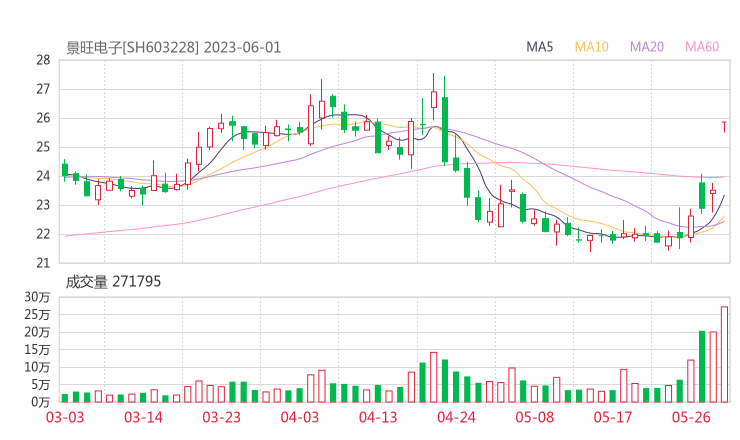This screenshot has height=440, width=740.
Task: Click the MA60 legend label
Action: point(702,47)
